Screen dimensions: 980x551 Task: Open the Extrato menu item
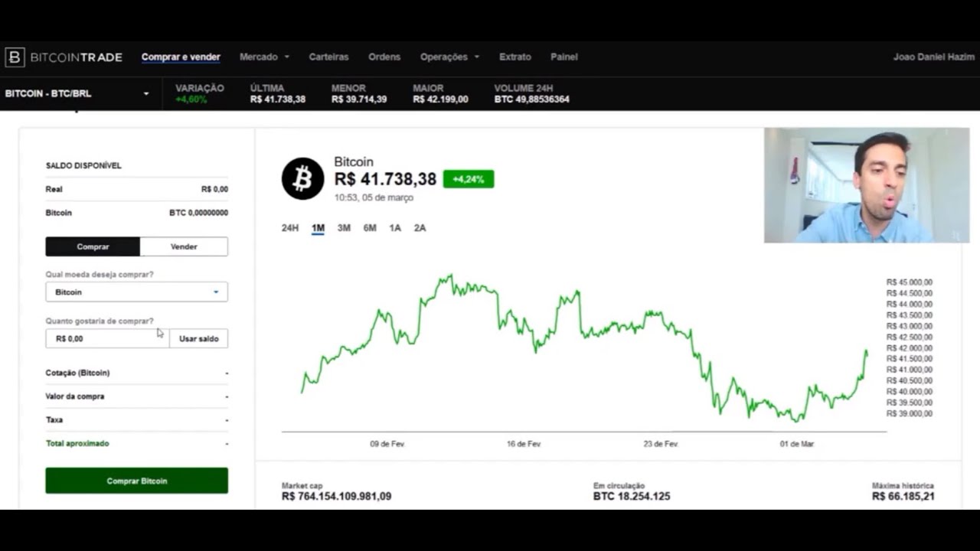click(514, 57)
